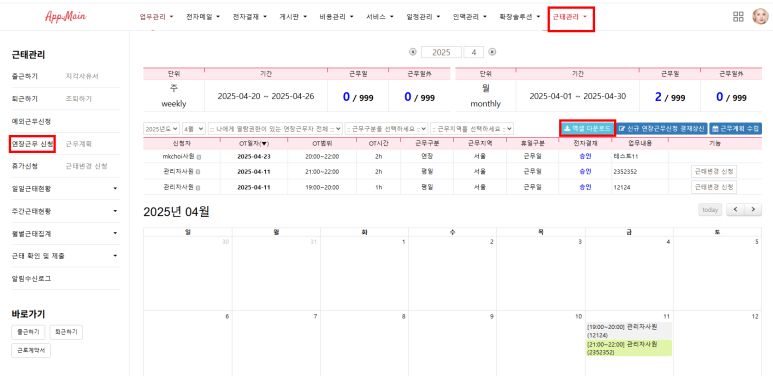Click the 엑셀 다운로드 button
This screenshot has width=773, height=376.
[x=588, y=129]
